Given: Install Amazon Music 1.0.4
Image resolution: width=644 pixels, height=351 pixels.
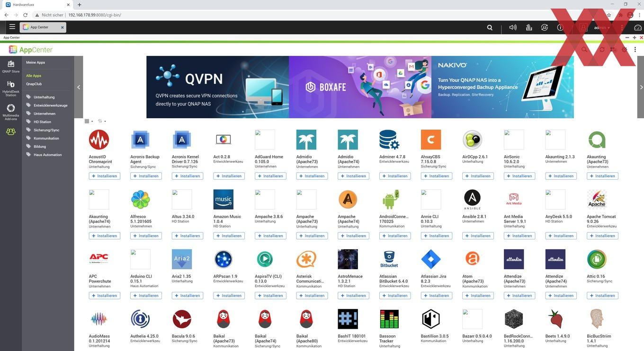Looking at the screenshot, I should (229, 236).
